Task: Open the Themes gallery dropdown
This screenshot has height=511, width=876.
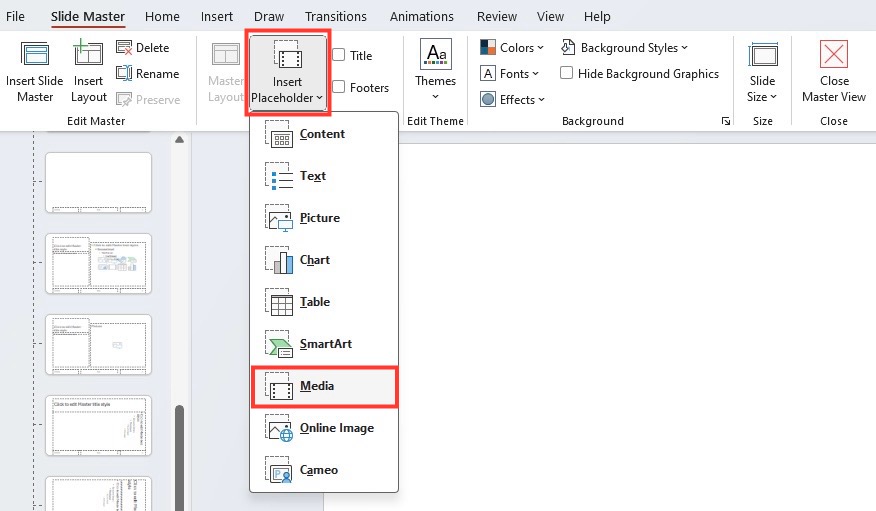Action: tap(435, 70)
